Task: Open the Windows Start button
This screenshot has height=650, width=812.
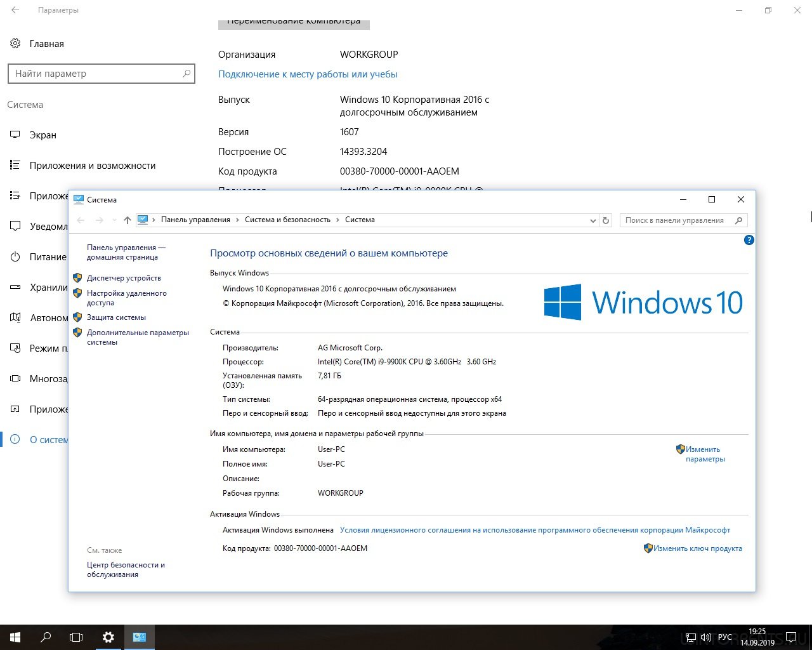Action: [15, 637]
